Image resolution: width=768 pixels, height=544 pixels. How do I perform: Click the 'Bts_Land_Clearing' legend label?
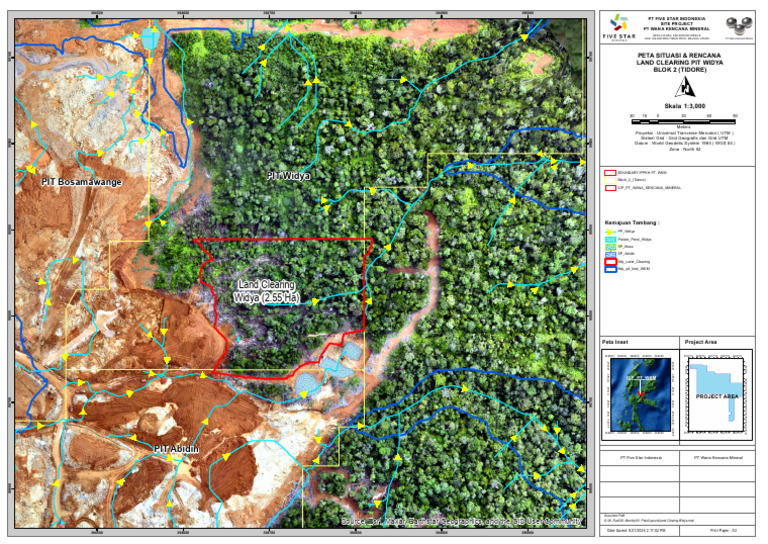pos(634,262)
